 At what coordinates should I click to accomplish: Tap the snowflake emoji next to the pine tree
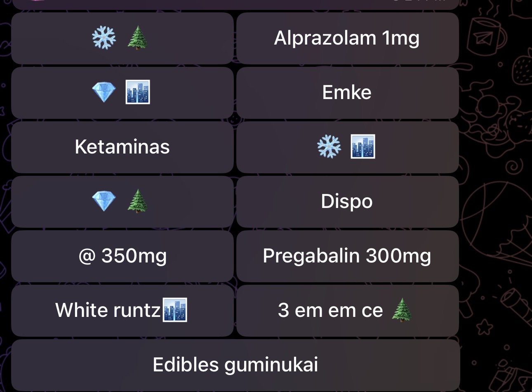point(104,38)
